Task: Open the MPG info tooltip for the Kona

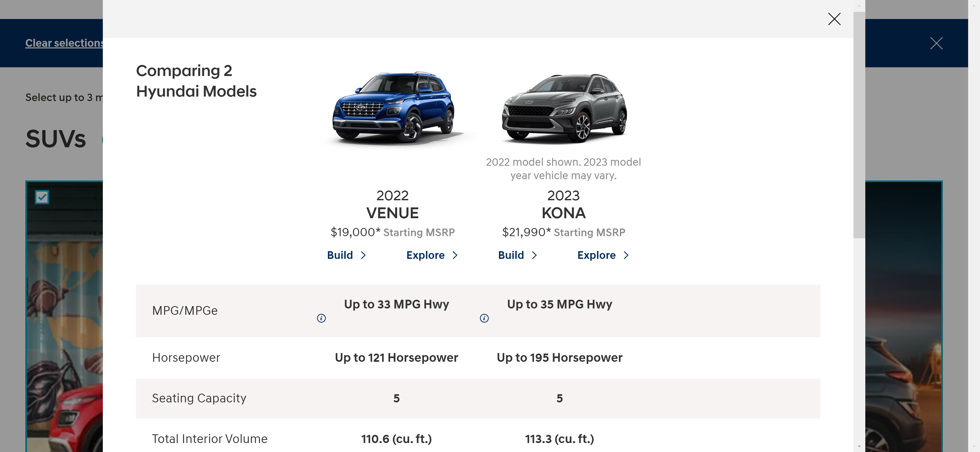Action: [484, 318]
